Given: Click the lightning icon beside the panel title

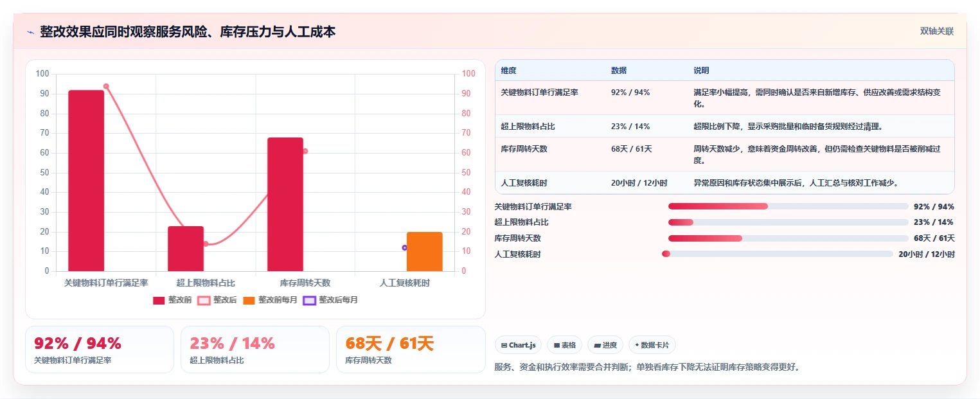Looking at the screenshot, I should coord(30,32).
